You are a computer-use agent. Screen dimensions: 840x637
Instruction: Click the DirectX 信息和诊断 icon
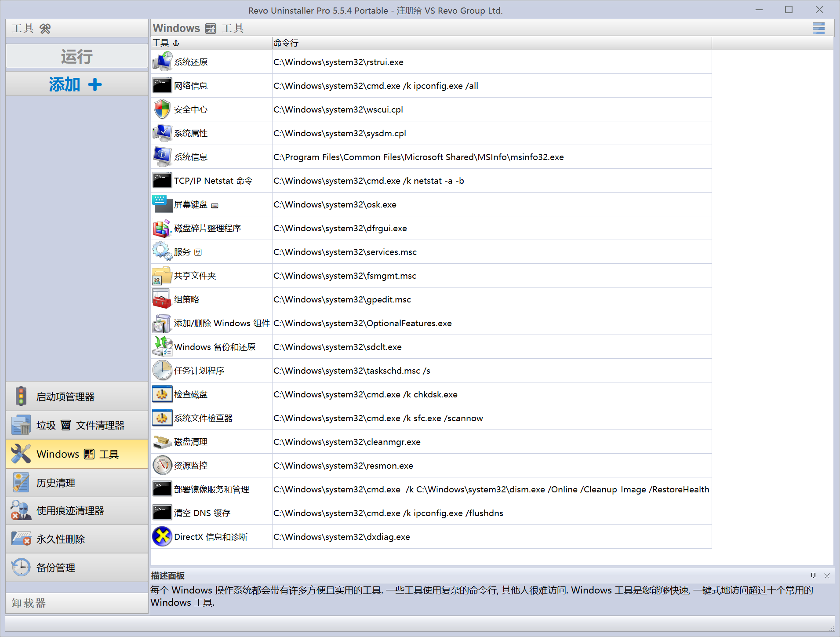coord(162,536)
